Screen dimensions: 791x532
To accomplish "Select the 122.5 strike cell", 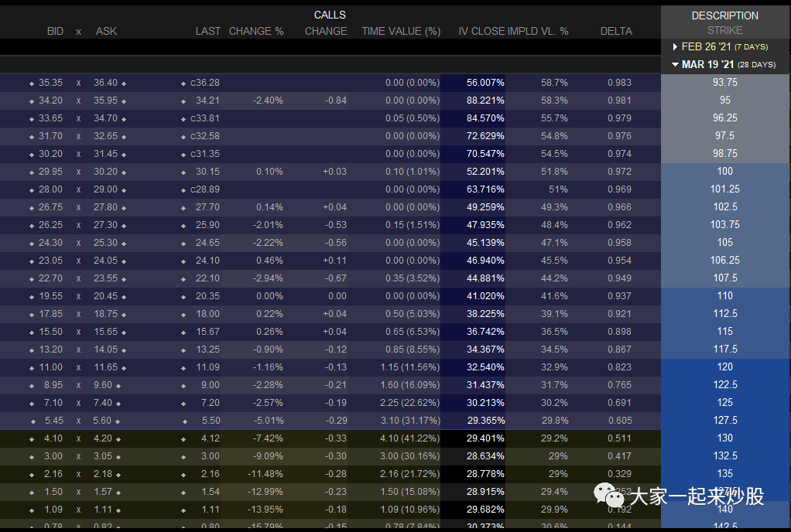I will [x=725, y=384].
